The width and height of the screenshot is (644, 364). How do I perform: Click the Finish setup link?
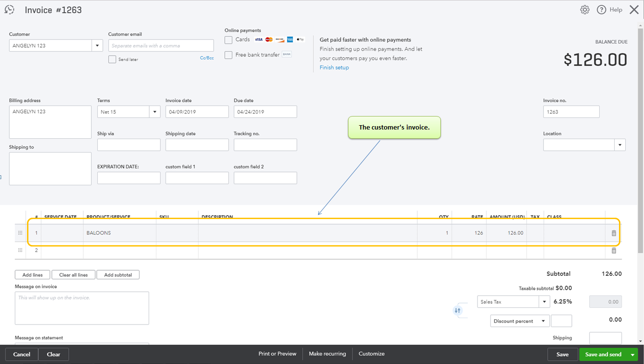pos(334,67)
